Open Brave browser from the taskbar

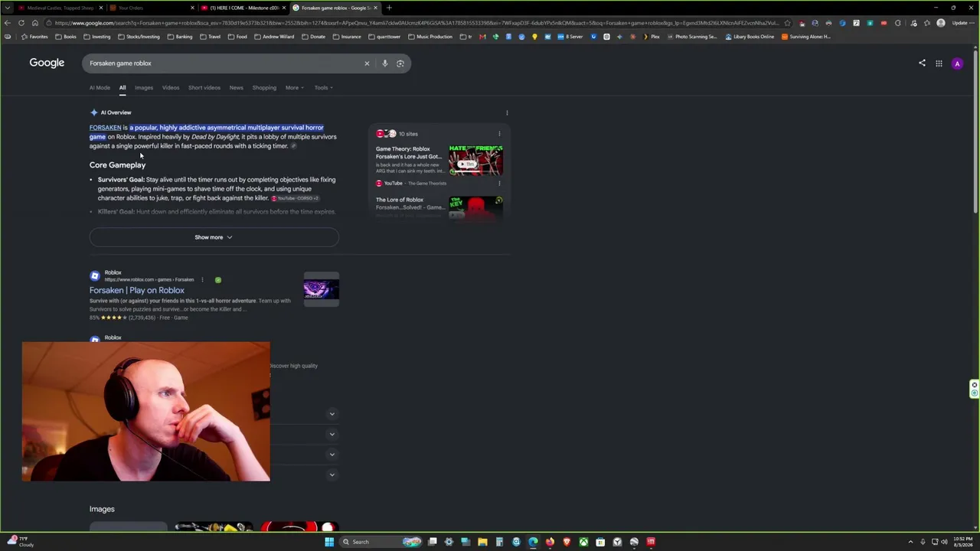[567, 542]
